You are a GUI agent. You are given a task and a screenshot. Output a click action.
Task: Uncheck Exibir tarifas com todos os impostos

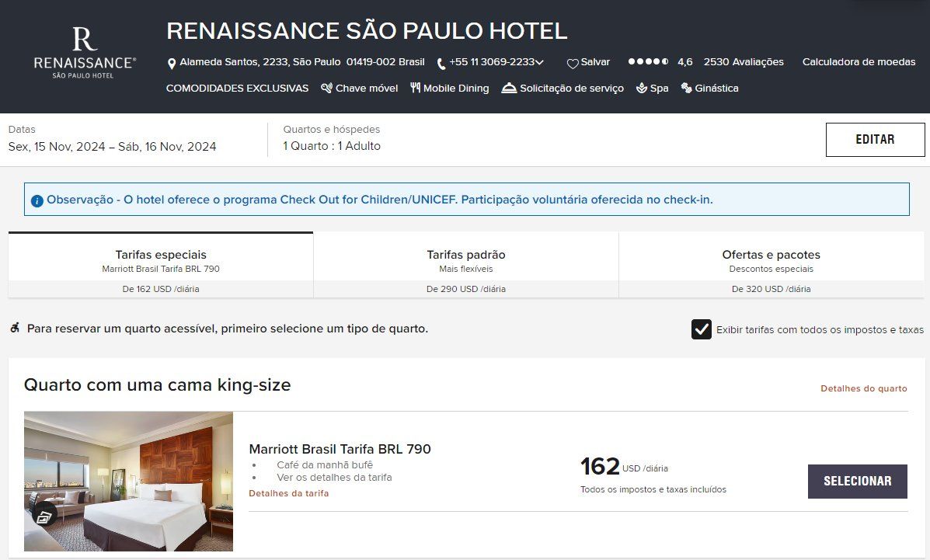[702, 329]
